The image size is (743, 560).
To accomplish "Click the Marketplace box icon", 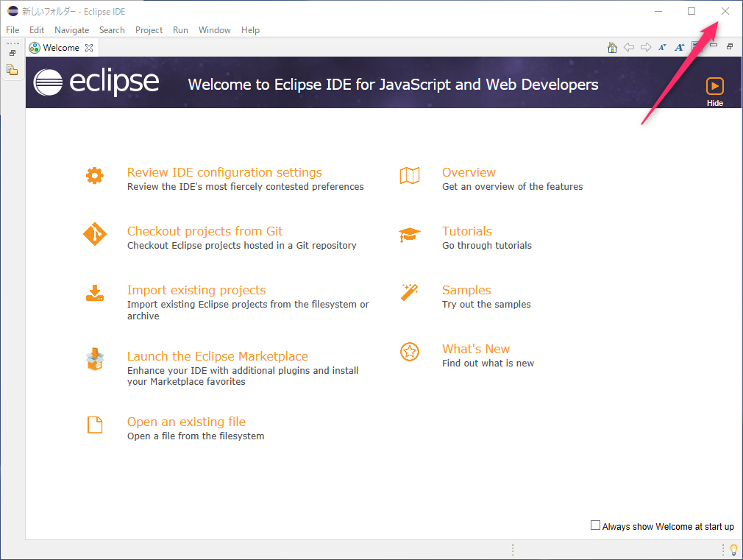I will [95, 359].
